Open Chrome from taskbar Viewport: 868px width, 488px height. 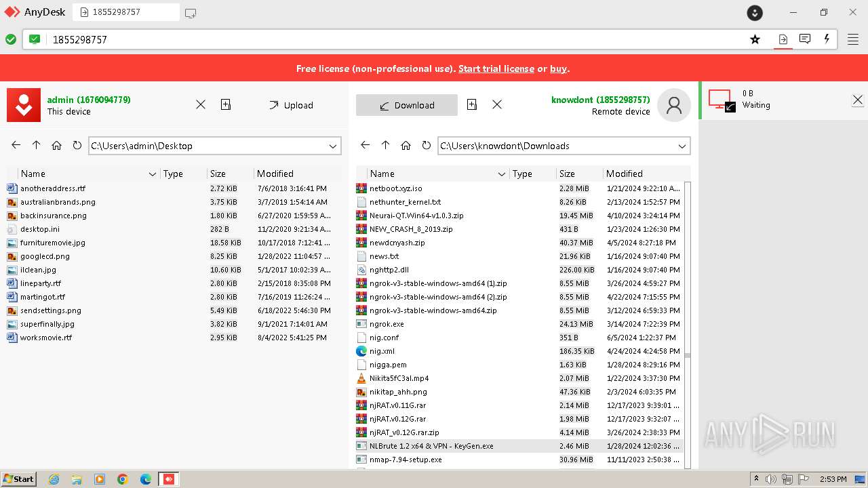pos(123,479)
